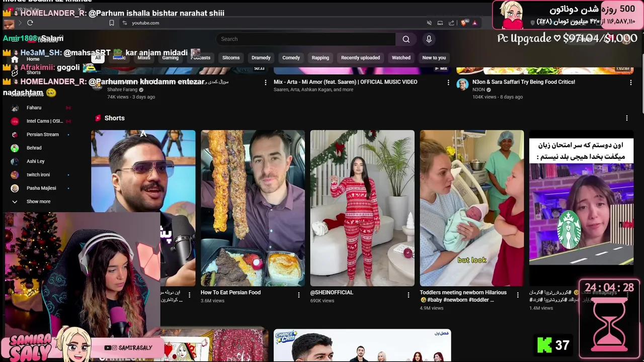Play short with man in sunglasses
This screenshot has width=644, height=362.
pos(143,171)
